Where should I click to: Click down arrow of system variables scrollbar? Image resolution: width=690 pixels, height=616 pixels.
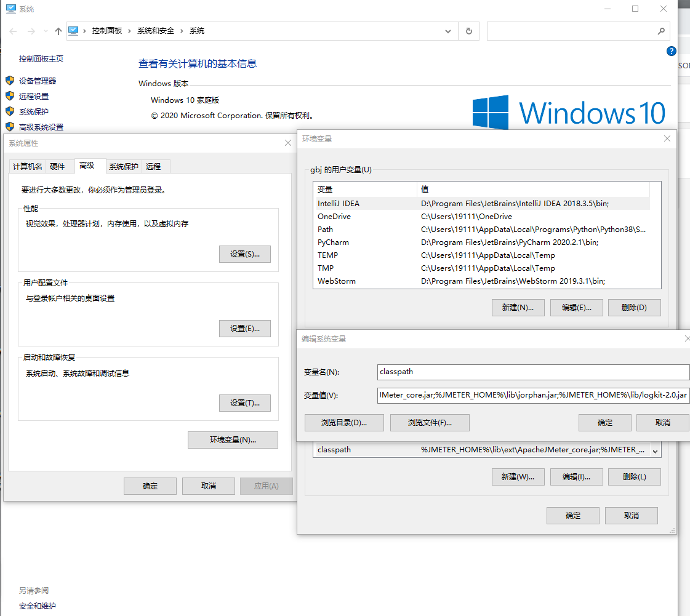pyautogui.click(x=656, y=452)
